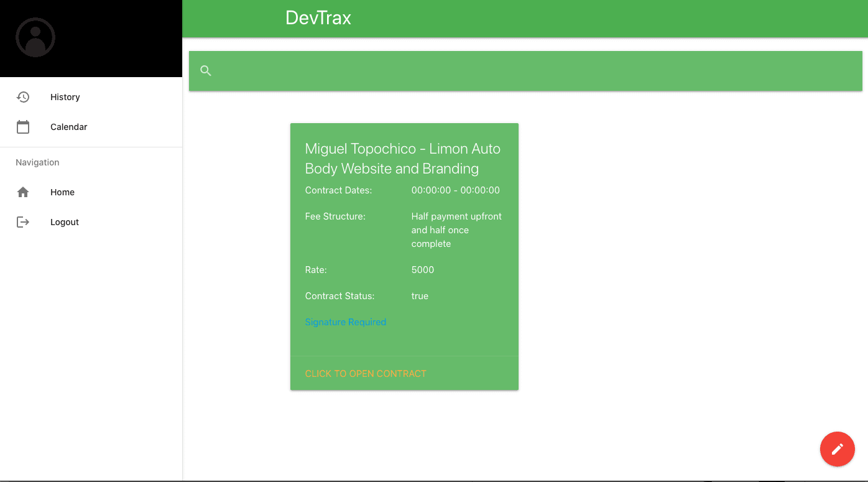Open the Signature Required link

pos(346,322)
